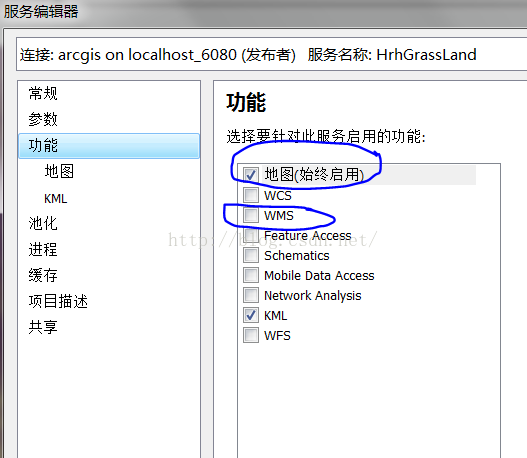Click the 地图(始终启用) checkbox

click(251, 175)
